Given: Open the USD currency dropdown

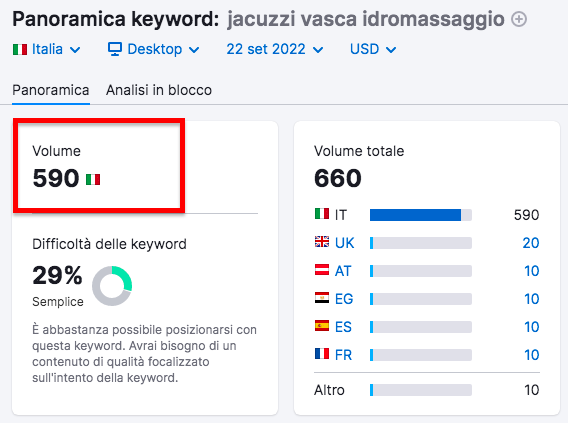Looking at the screenshot, I should tap(373, 49).
